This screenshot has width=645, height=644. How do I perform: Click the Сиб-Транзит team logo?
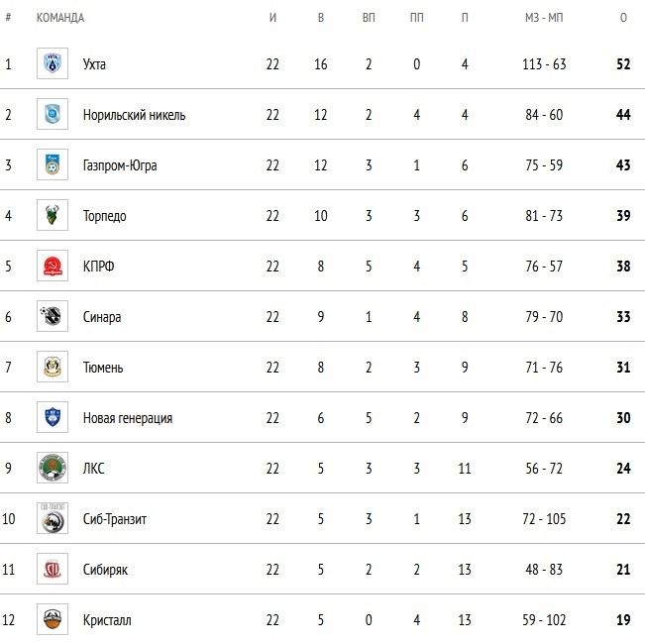point(53,519)
